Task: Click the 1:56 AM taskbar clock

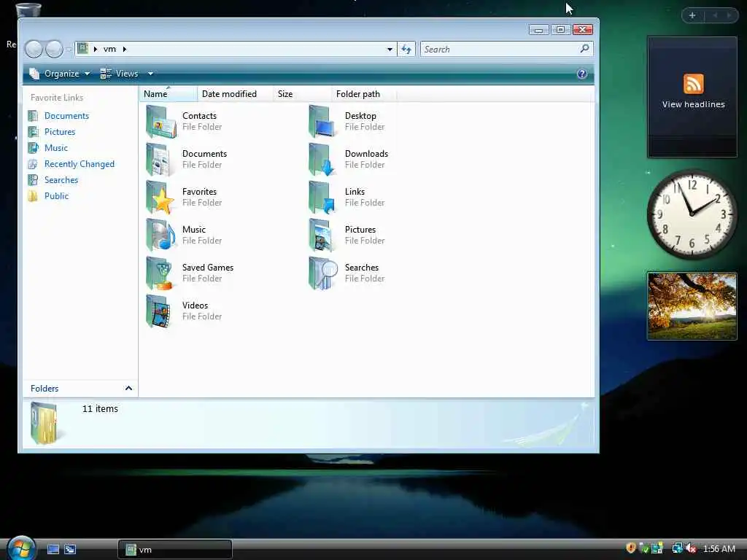Action: tap(719, 548)
